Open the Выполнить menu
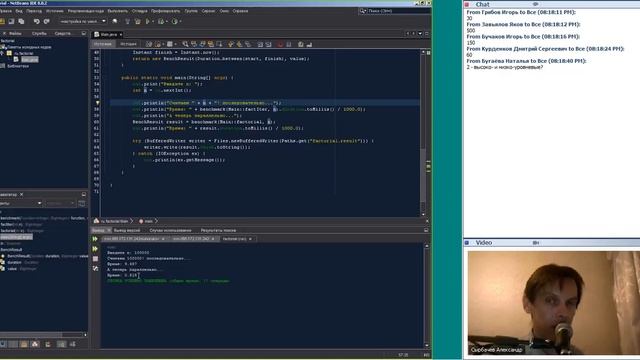This screenshot has width=640, height=360. pos(118,11)
